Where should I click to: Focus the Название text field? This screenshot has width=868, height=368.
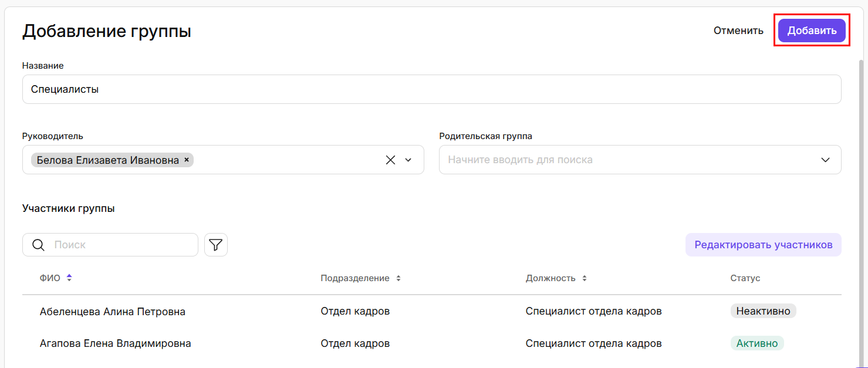(x=431, y=89)
